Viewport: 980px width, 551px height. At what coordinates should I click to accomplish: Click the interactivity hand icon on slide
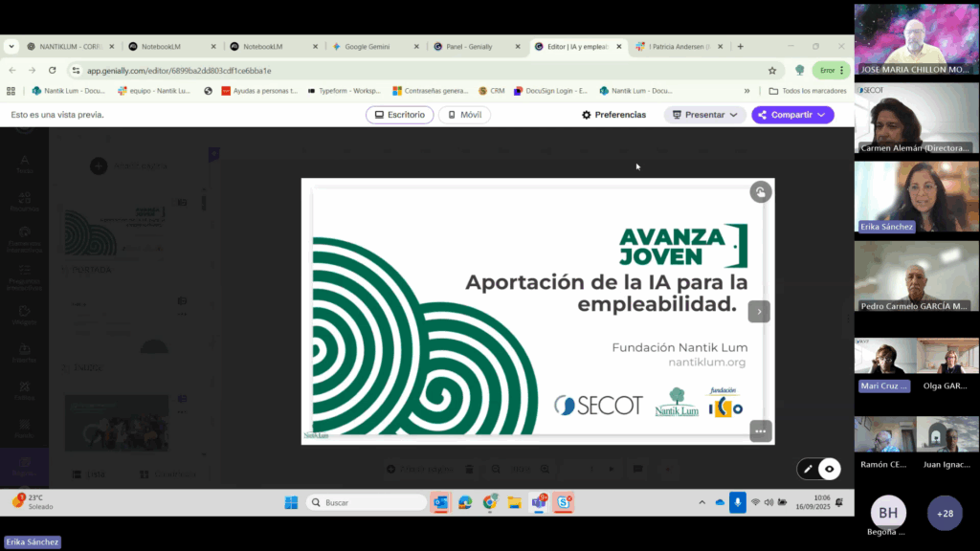(x=760, y=192)
